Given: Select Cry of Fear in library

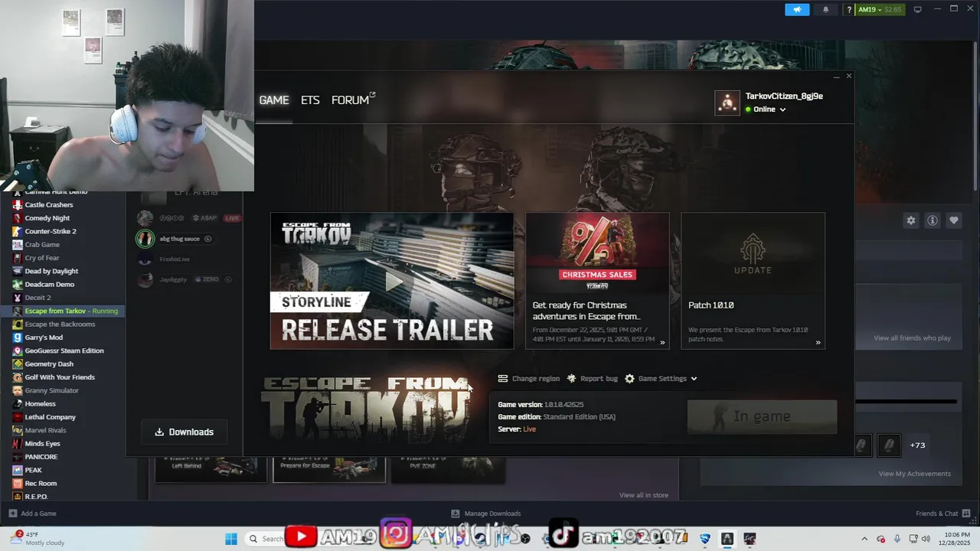Looking at the screenshot, I should (42, 258).
